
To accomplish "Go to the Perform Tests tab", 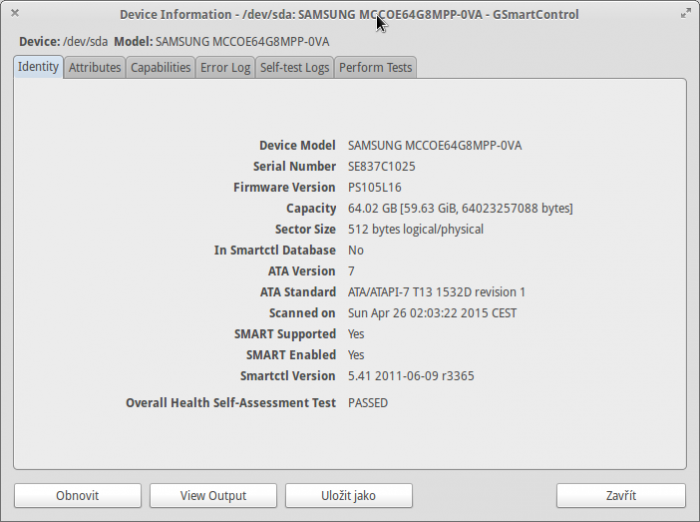I will pos(375,67).
